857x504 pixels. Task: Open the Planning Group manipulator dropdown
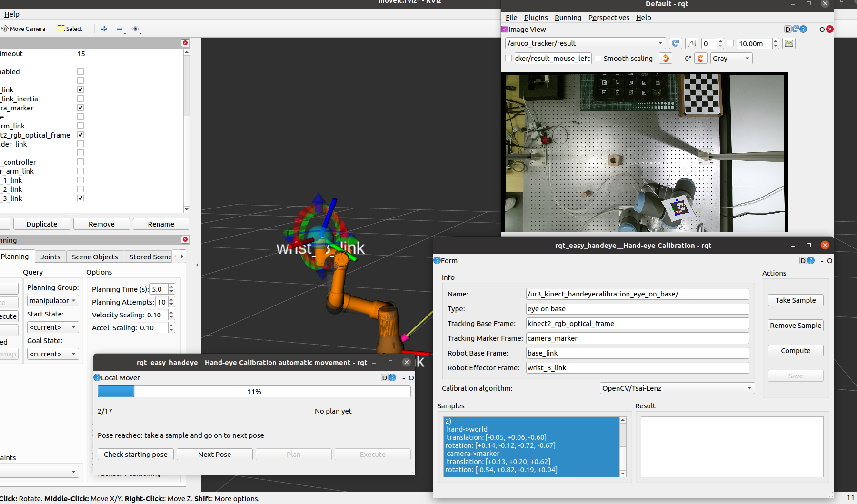(x=53, y=301)
